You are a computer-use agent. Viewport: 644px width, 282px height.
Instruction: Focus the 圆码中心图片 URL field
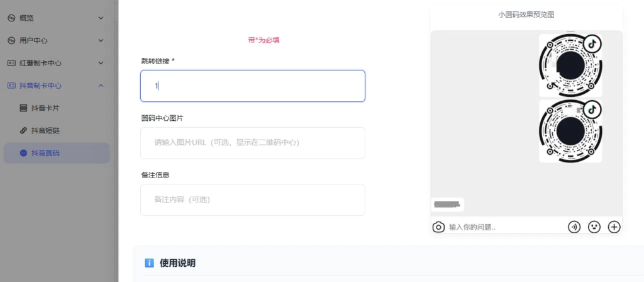[253, 143]
